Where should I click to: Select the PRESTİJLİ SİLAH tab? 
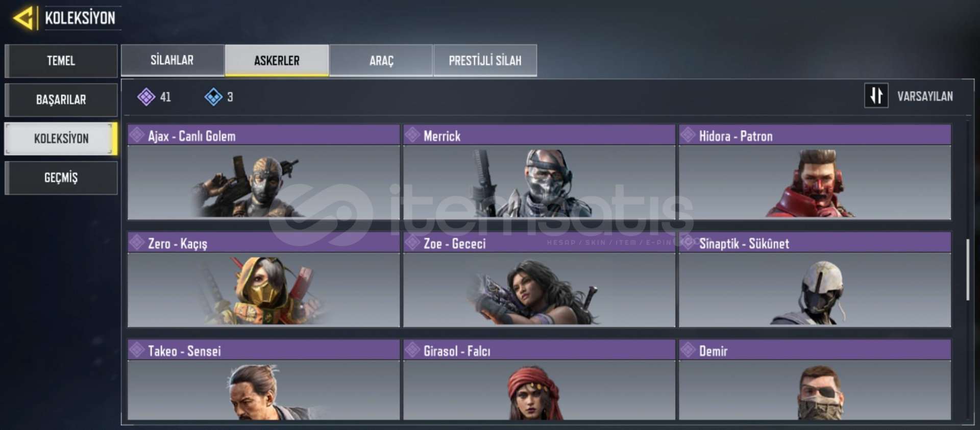(x=485, y=60)
